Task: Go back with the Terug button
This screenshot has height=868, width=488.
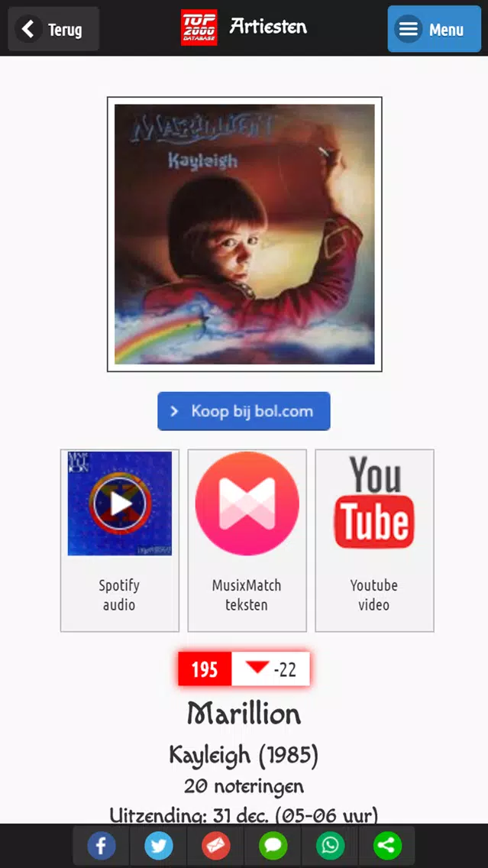Action: (x=53, y=29)
